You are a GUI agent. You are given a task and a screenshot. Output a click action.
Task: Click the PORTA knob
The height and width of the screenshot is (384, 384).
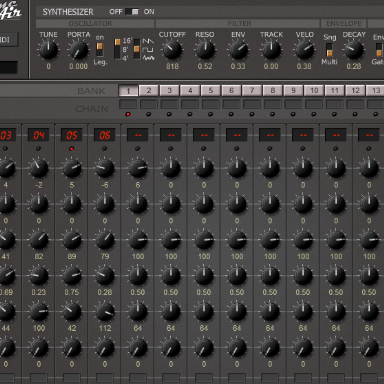(79, 50)
